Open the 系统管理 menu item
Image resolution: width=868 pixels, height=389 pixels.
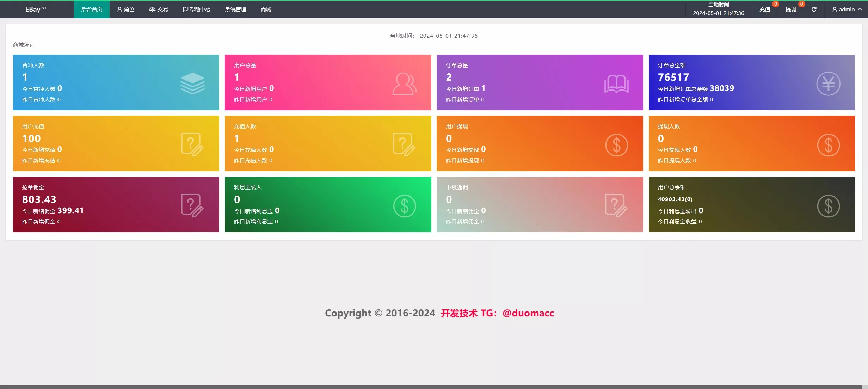[235, 10]
